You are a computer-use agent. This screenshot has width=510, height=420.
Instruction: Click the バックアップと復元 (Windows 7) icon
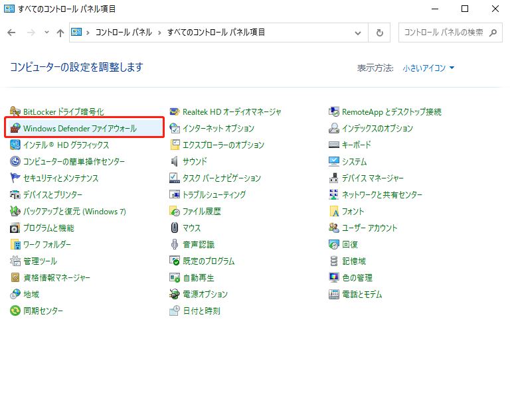pos(15,211)
